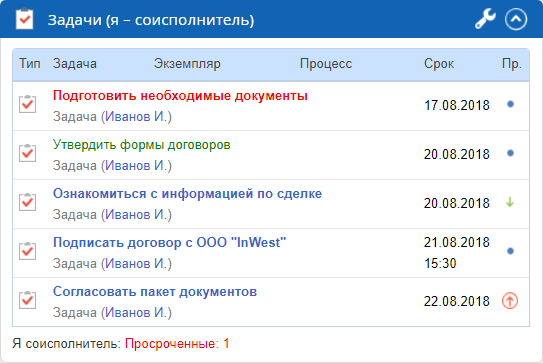Click the green low-priority arrow icon
This screenshot has width=543, height=363.
(510, 202)
